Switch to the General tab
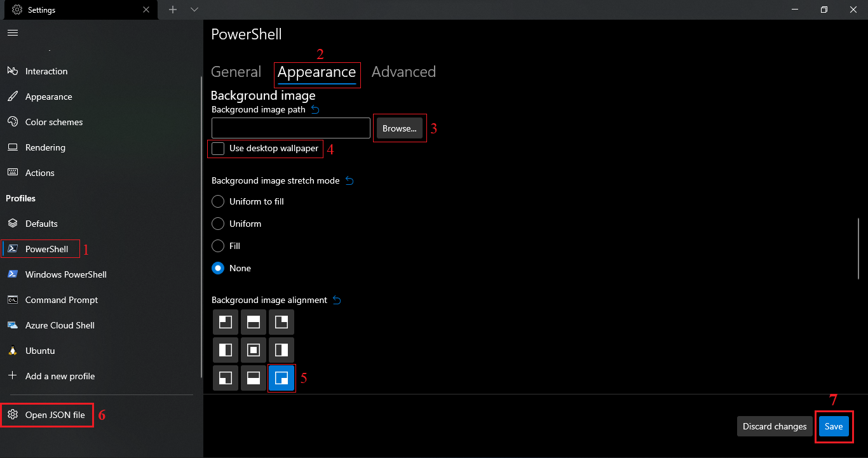This screenshot has width=868, height=458. coord(236,72)
